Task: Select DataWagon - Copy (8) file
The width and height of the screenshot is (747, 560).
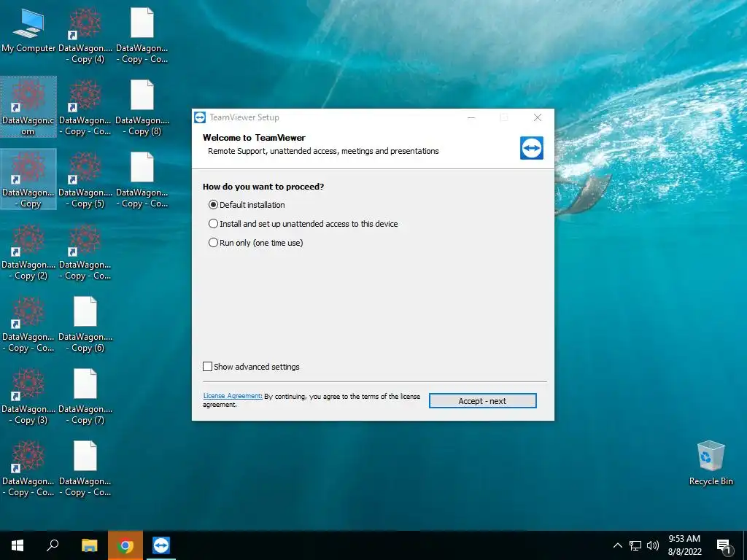Action: (x=142, y=108)
